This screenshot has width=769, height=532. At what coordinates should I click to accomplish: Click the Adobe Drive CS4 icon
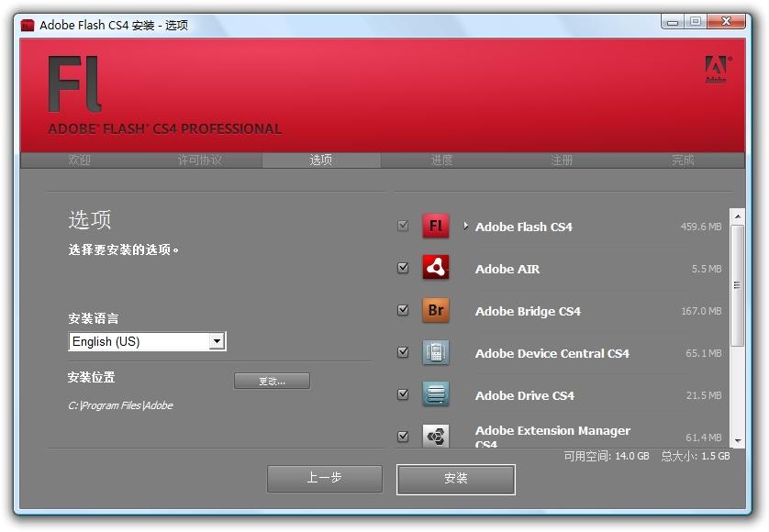(x=436, y=394)
